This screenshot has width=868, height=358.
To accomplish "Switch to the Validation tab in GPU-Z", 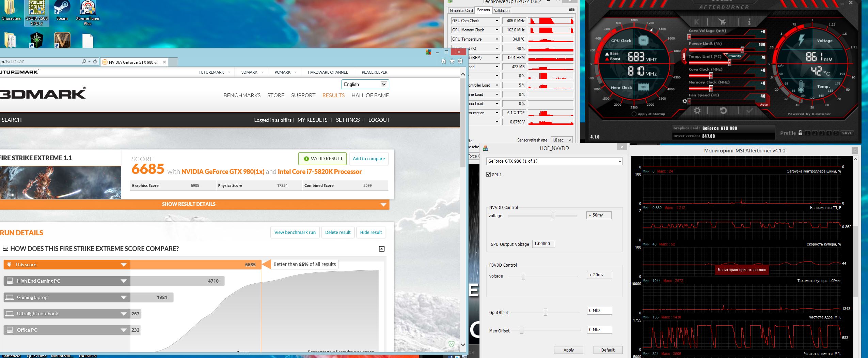I will [502, 11].
